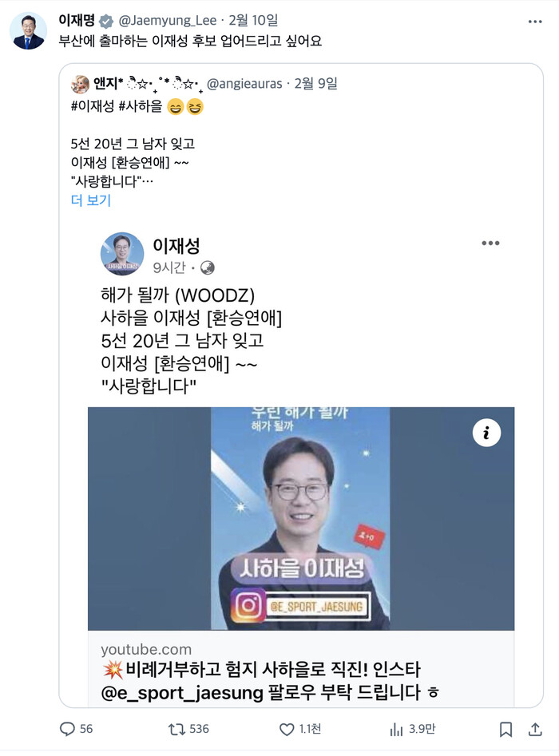559x756 pixels.
Task: Open three-dot menu on 이재성 embedded post
Action: tap(490, 243)
